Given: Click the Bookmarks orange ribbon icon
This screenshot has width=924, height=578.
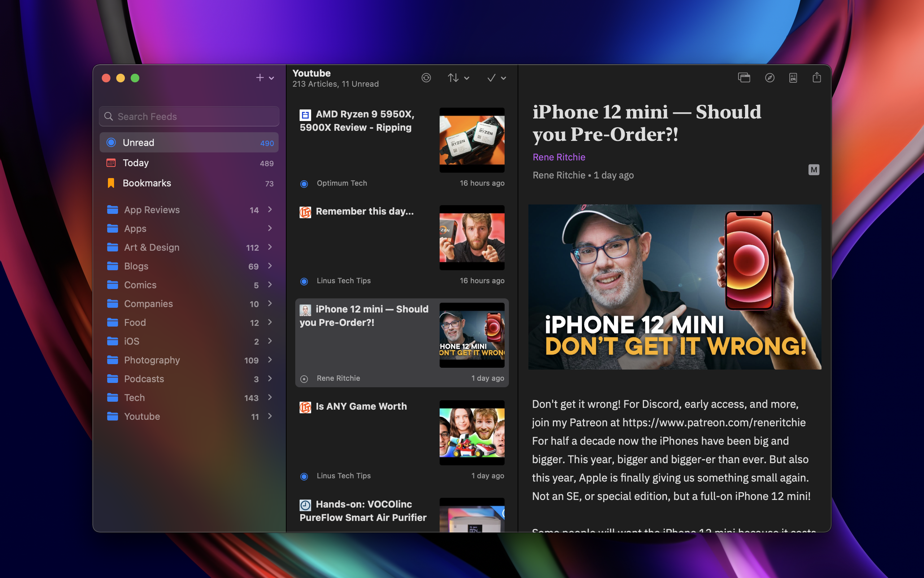Looking at the screenshot, I should [x=111, y=183].
